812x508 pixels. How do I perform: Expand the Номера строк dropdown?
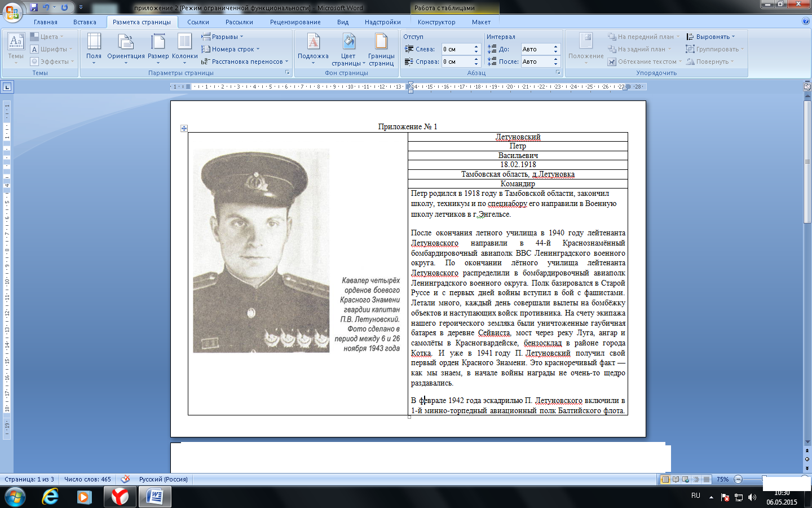click(230, 49)
